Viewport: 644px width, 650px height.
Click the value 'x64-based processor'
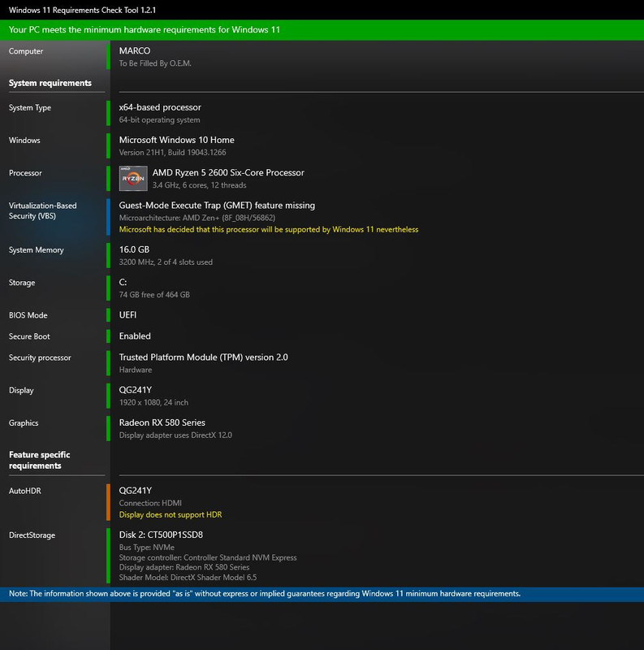pyautogui.click(x=160, y=107)
